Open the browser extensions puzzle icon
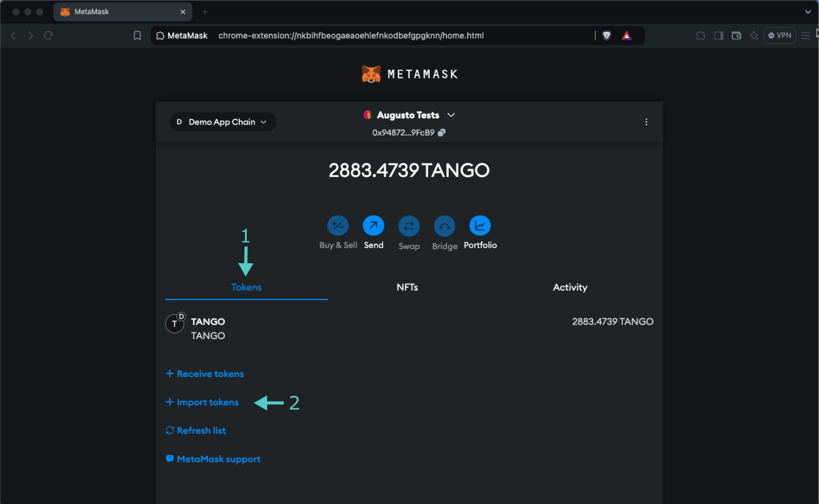 click(701, 36)
